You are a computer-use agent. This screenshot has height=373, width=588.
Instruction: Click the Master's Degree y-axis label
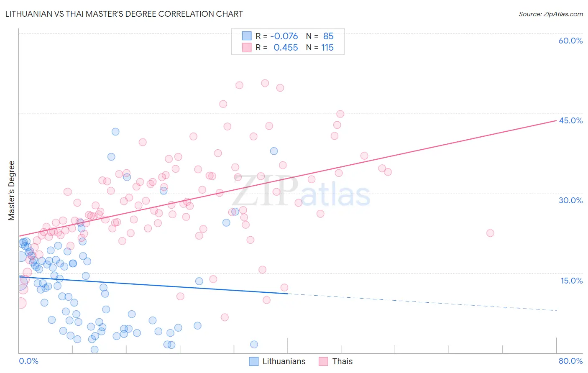click(x=12, y=191)
